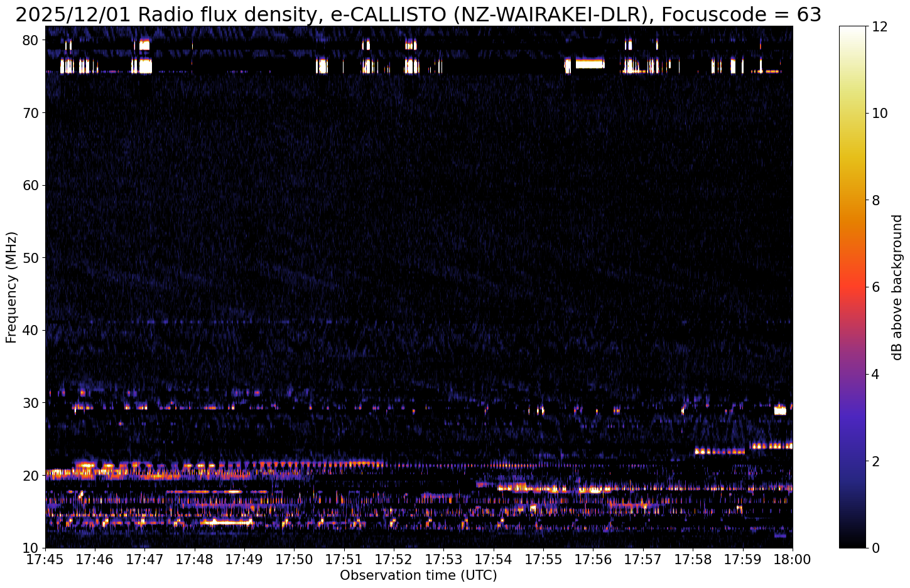The image size is (910, 588).
Task: Click the "dB above background" colorbar label
Action: [897, 287]
